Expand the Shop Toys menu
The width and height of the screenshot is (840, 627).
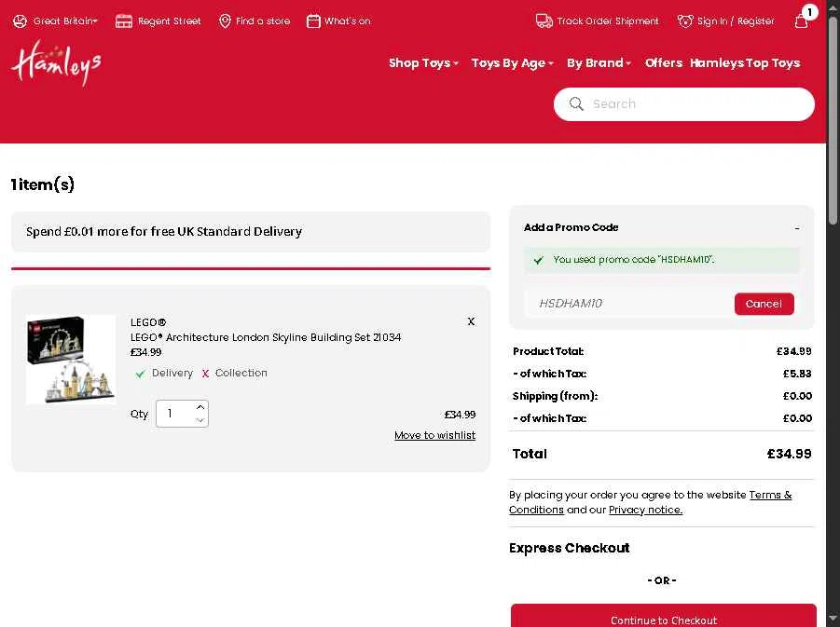[x=423, y=63]
